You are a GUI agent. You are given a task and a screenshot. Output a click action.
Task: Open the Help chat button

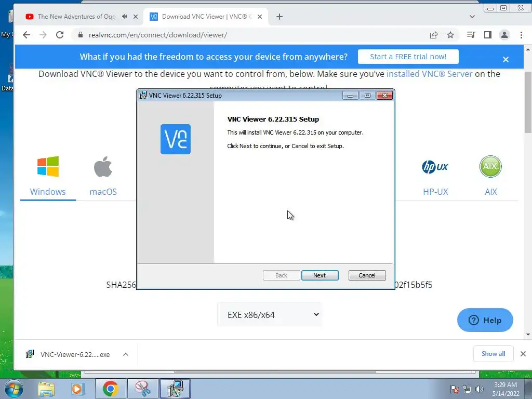[485, 320]
